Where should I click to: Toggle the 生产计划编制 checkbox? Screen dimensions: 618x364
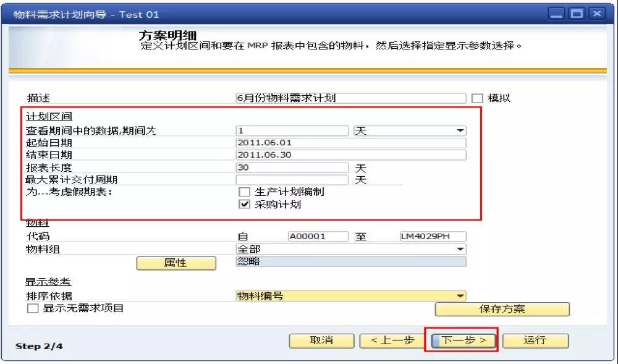pyautogui.click(x=244, y=192)
